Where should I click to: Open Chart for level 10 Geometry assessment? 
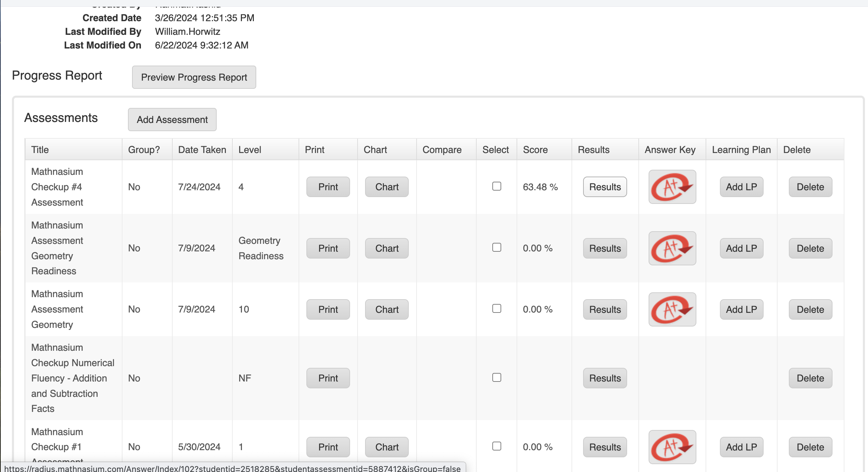[387, 309]
